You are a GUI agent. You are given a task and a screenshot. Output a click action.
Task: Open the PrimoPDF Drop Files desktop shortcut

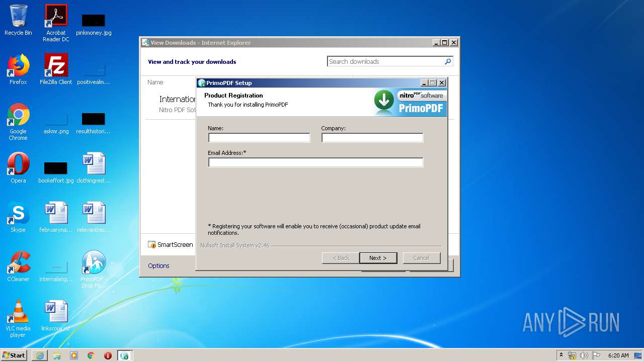94,269
